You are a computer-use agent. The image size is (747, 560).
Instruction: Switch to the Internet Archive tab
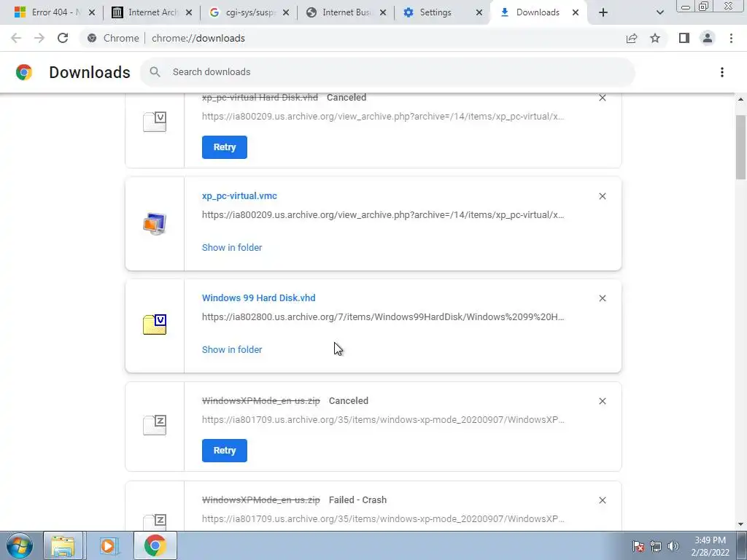click(152, 12)
